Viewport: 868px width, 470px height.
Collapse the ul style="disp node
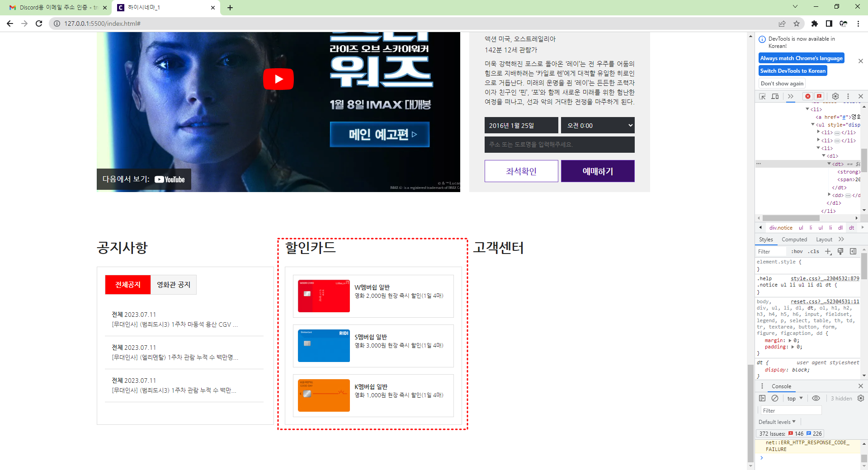[812, 124]
